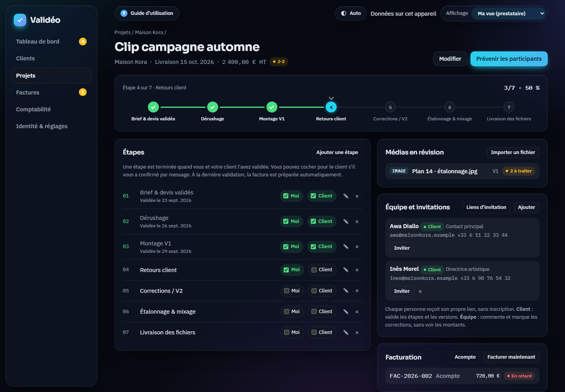Click Liens d'invitation button
Screen dimensions: 565x392
coord(486,207)
